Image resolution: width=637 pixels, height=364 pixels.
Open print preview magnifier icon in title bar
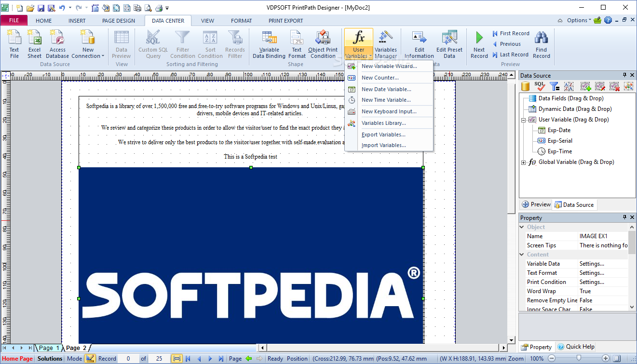point(147,8)
